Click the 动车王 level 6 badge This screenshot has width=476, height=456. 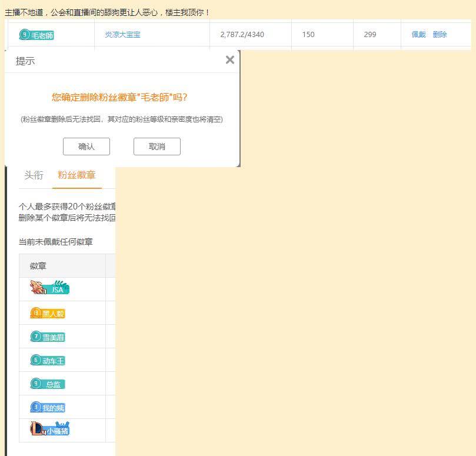click(x=47, y=360)
